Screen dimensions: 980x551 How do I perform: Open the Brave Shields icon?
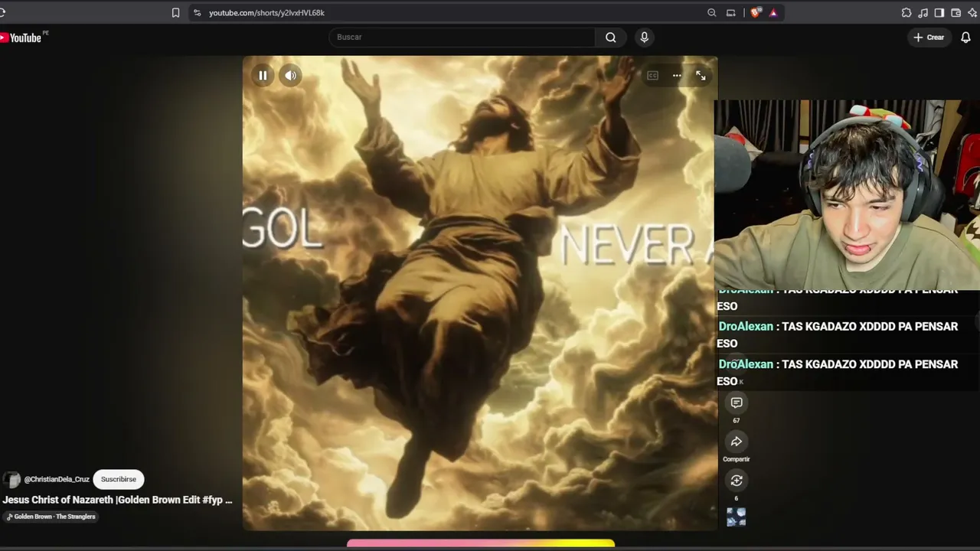[756, 13]
